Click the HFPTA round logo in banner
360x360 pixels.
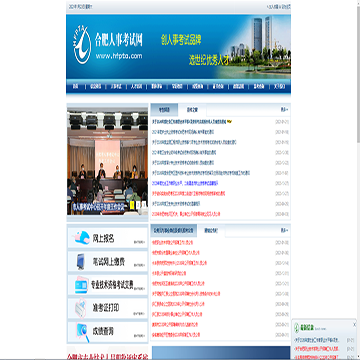[82, 46]
